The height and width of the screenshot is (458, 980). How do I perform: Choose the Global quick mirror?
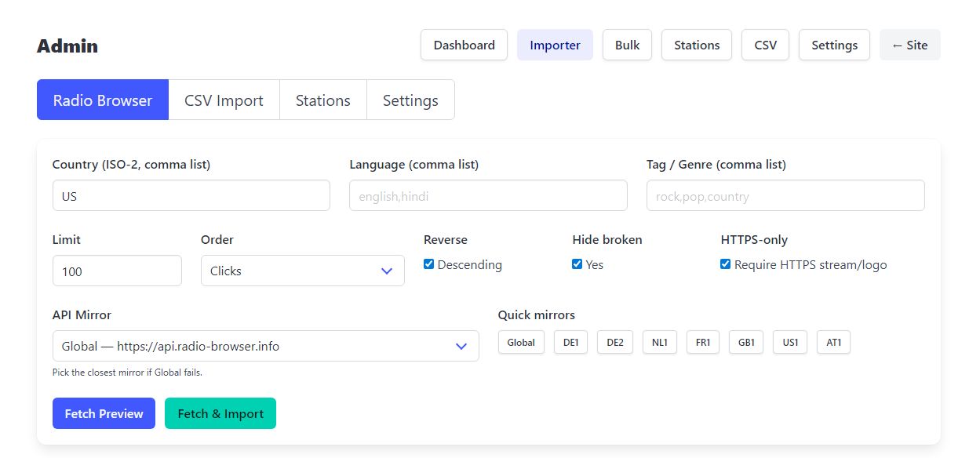coord(521,343)
